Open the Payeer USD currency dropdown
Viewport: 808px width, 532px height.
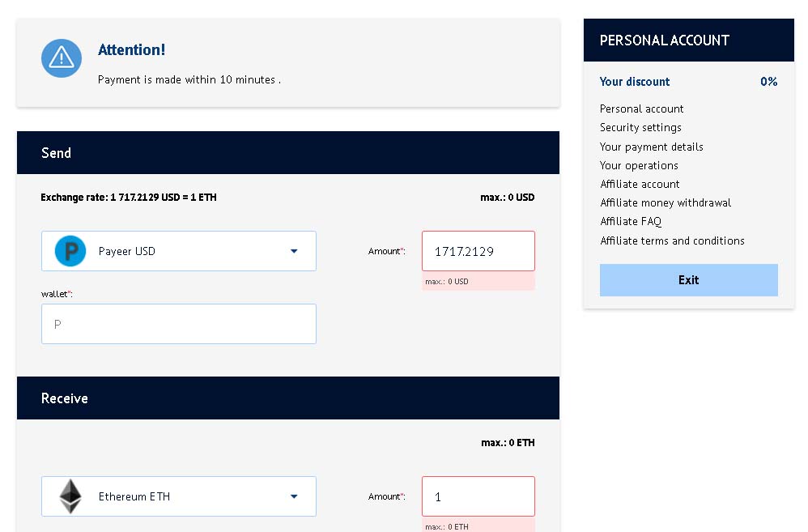(x=178, y=251)
